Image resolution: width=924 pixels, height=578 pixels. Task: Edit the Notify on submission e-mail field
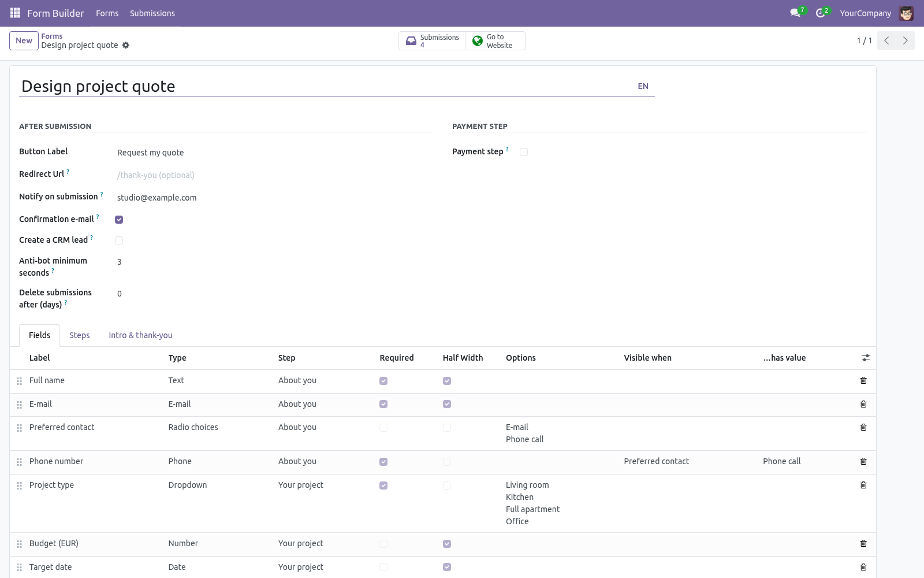click(x=275, y=198)
